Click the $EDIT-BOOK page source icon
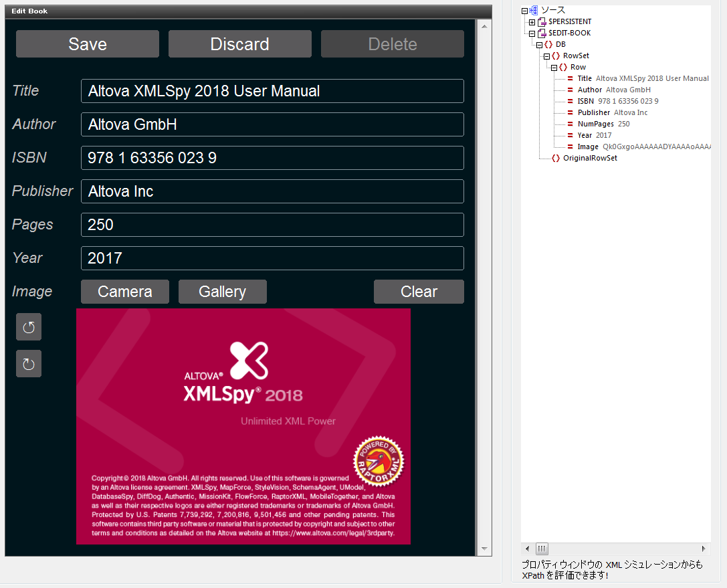 click(542, 33)
